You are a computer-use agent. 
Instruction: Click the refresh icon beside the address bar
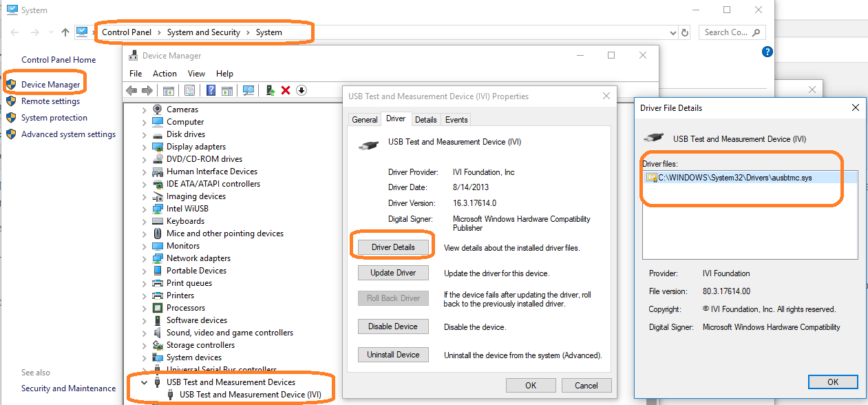click(x=684, y=32)
